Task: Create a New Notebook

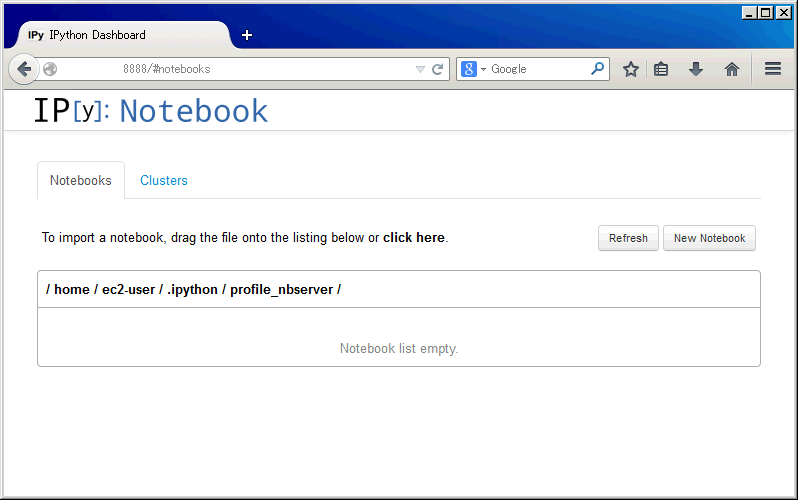Action: 709,238
